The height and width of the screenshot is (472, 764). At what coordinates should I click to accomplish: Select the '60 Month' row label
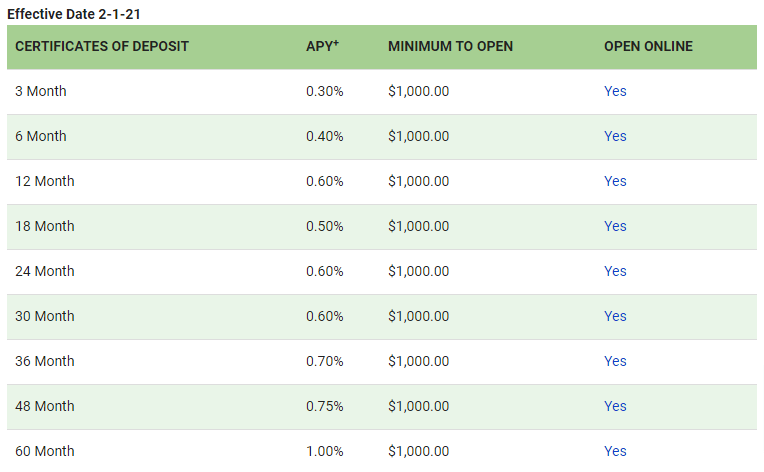pos(44,451)
